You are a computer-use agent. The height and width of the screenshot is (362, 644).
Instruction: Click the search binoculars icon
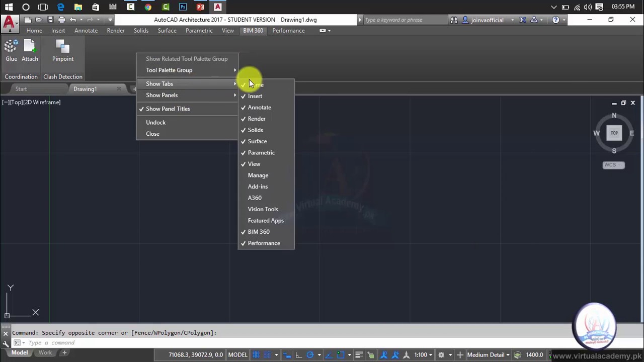pos(454,20)
